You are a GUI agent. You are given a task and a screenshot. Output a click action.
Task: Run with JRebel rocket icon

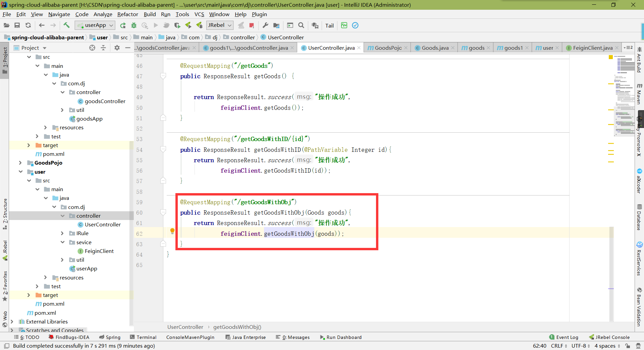click(x=188, y=25)
